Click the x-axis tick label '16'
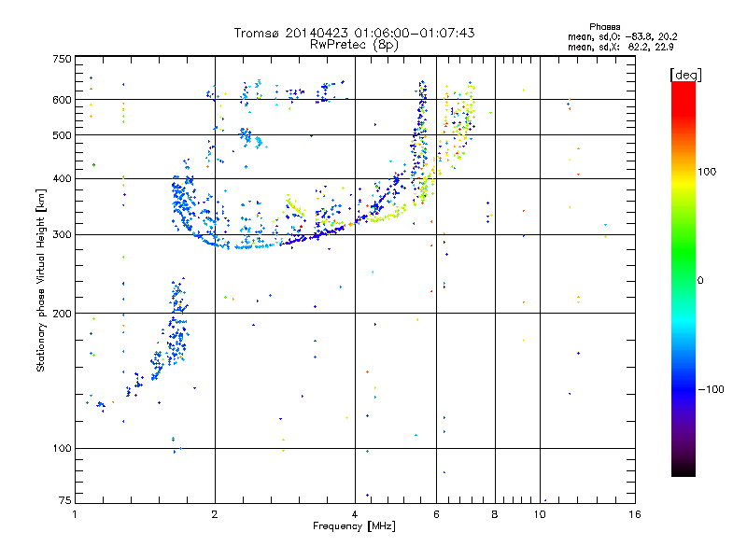747x560 pixels. click(635, 514)
